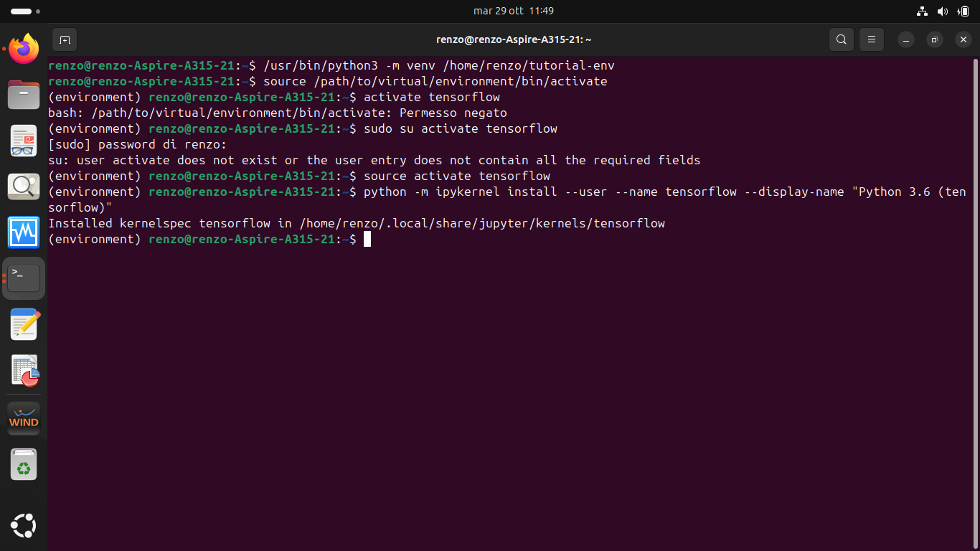The width and height of the screenshot is (980, 551).
Task: Click the volume speaker icon
Action: click(943, 11)
